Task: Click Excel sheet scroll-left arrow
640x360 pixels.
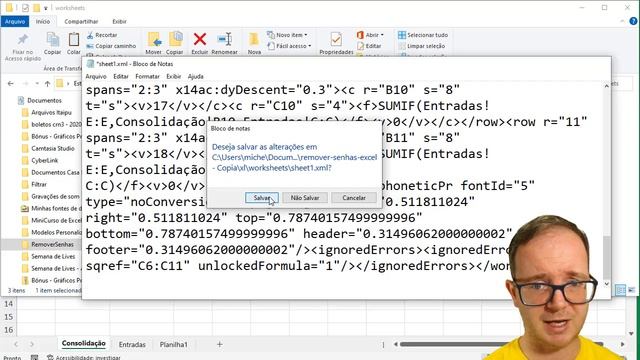Action: [16, 344]
